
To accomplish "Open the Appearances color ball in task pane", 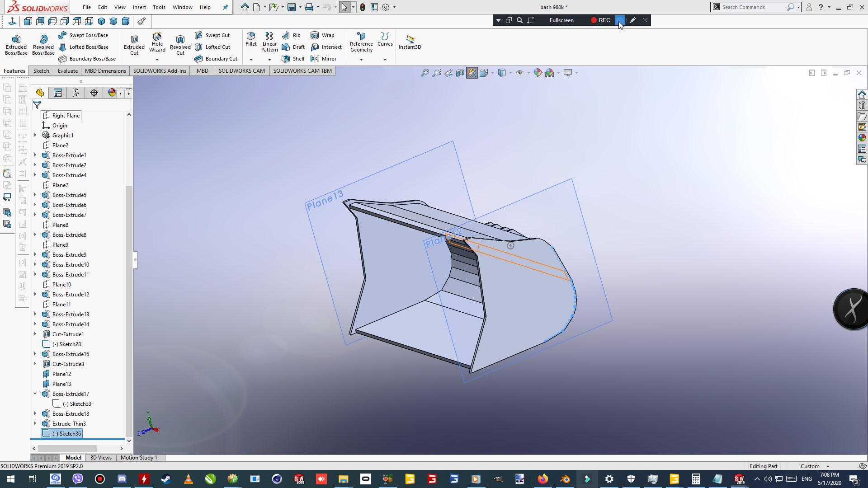I will pyautogui.click(x=862, y=138).
